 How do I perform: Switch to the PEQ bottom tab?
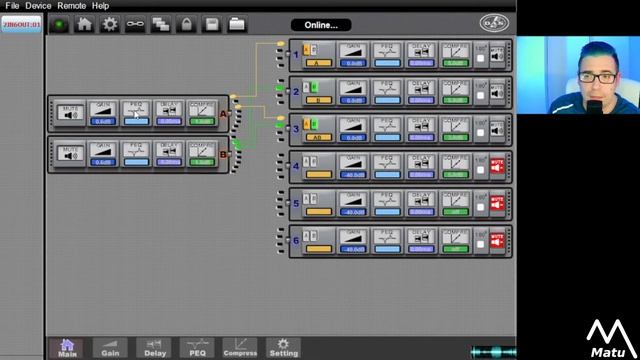(x=198, y=348)
